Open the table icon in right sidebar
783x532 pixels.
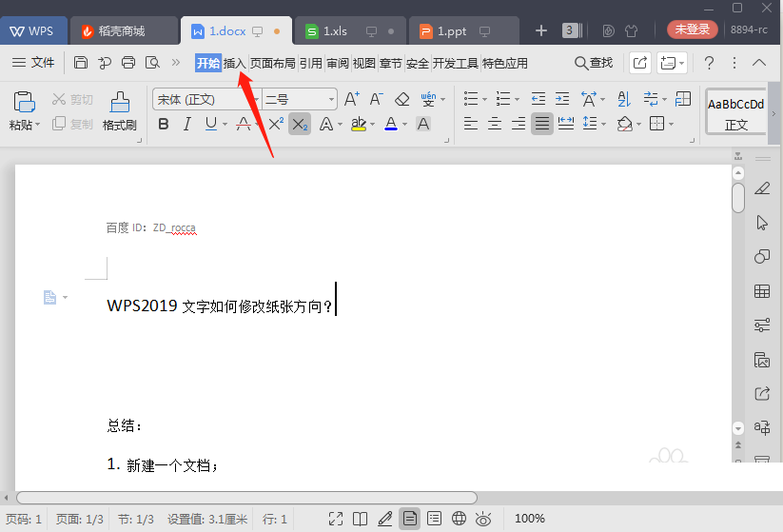[762, 290]
